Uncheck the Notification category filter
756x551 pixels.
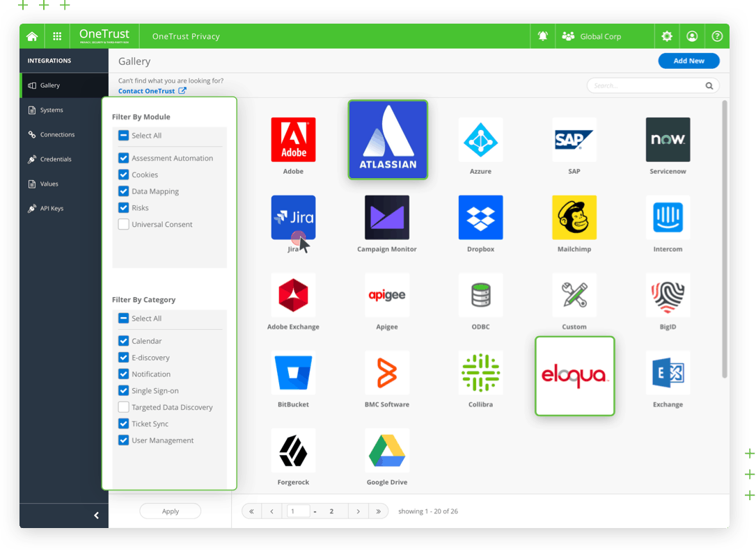123,374
